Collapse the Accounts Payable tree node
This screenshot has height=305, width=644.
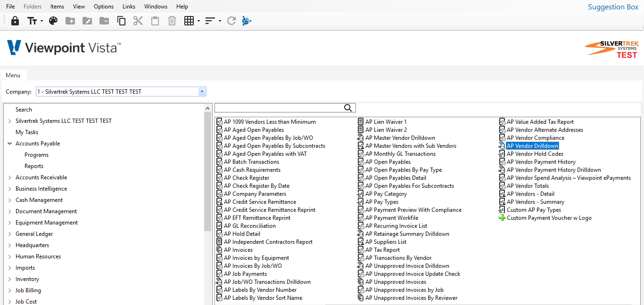(9, 144)
